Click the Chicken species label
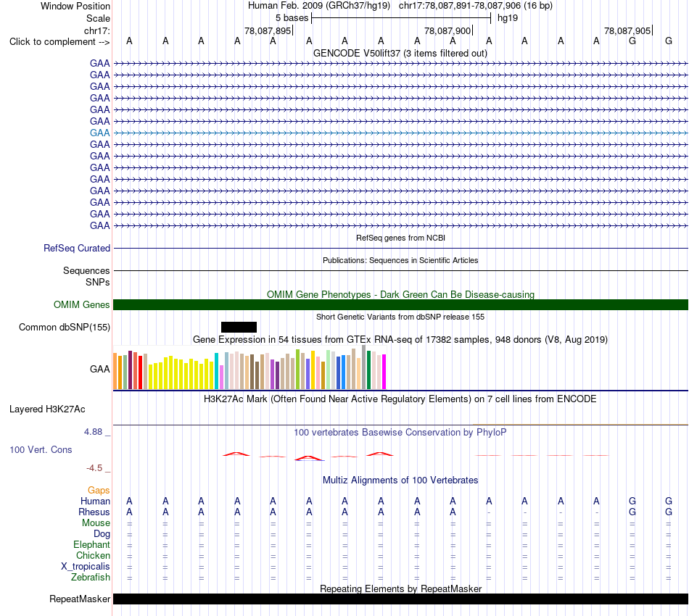Viewport: 689px width, 616px height. click(x=93, y=555)
